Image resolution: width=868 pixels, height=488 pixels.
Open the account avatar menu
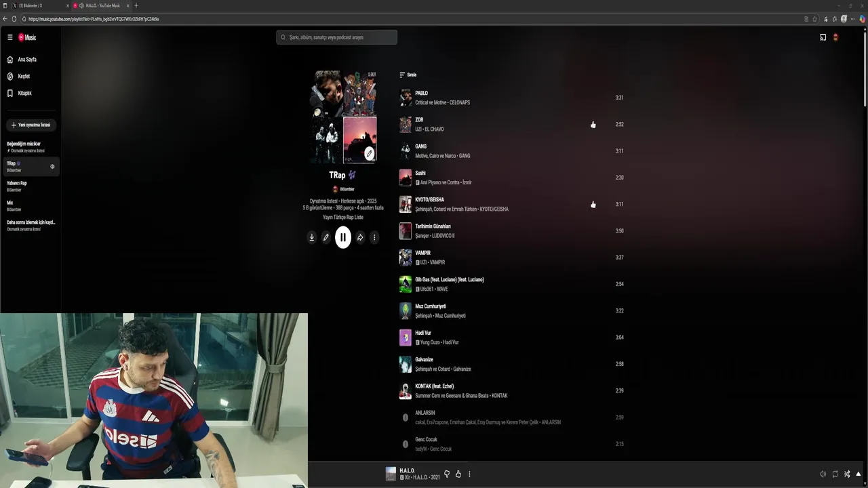pyautogui.click(x=835, y=37)
